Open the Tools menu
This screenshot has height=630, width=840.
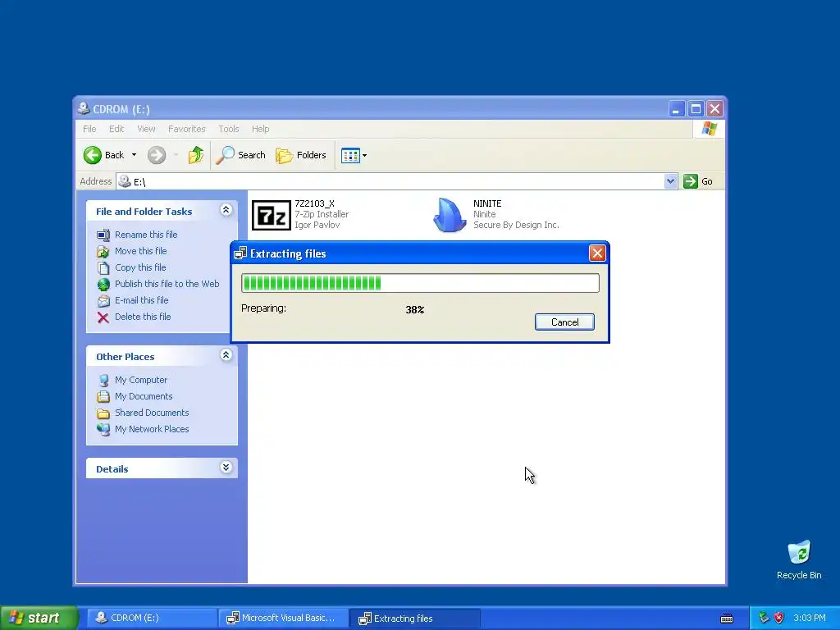click(x=228, y=129)
